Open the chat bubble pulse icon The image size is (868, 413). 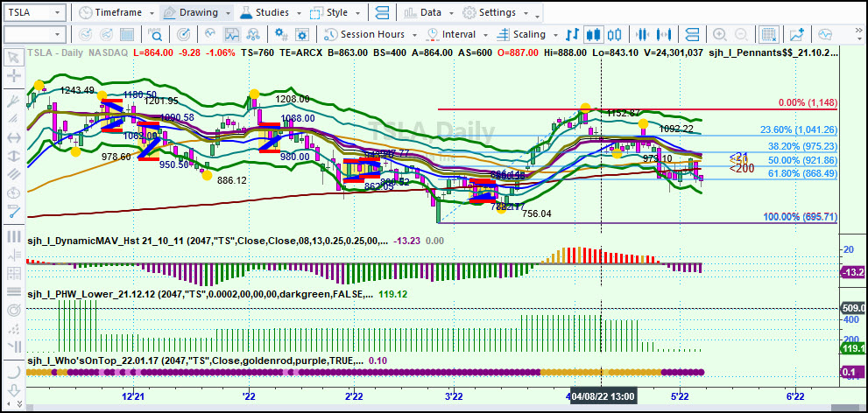click(825, 34)
